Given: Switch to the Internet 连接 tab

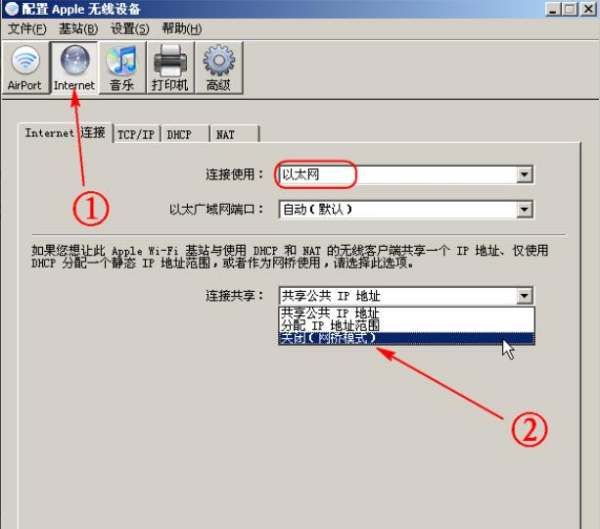Looking at the screenshot, I should [x=65, y=133].
